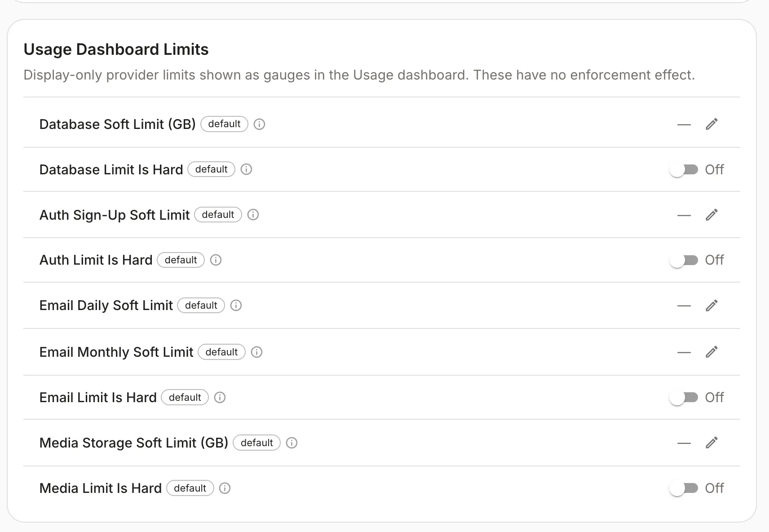This screenshot has height=532, width=769.
Task: Show info for Auth Limit Is Hard
Action: click(x=216, y=260)
